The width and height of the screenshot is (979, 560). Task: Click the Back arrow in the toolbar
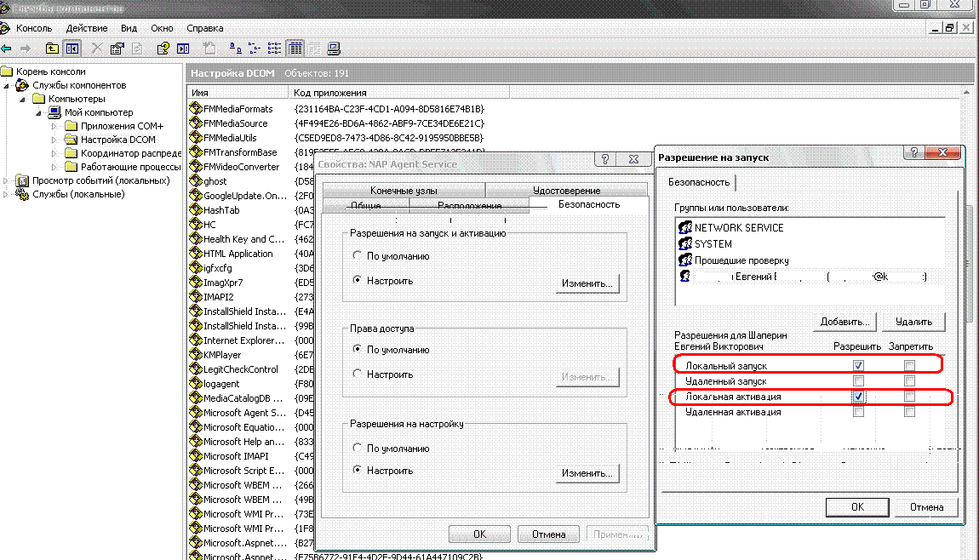point(7,49)
